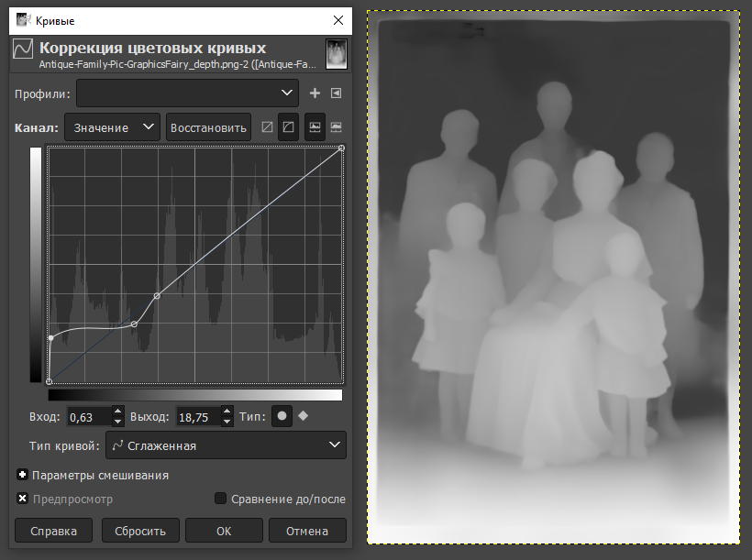Viewport: 752px width, 560px height.
Task: Select logarithmic histogram scale icon
Action: [x=337, y=127]
